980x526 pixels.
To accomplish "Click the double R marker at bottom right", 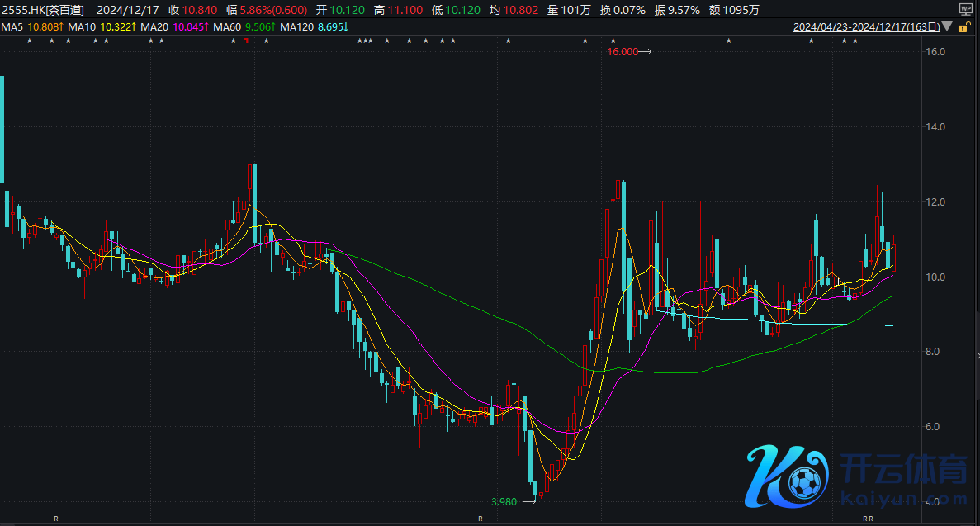I will pos(868,519).
